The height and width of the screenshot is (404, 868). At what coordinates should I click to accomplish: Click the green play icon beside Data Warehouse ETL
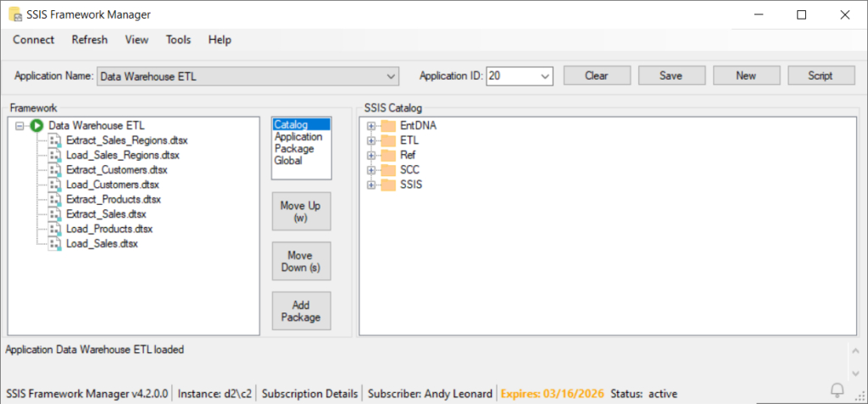pos(36,125)
